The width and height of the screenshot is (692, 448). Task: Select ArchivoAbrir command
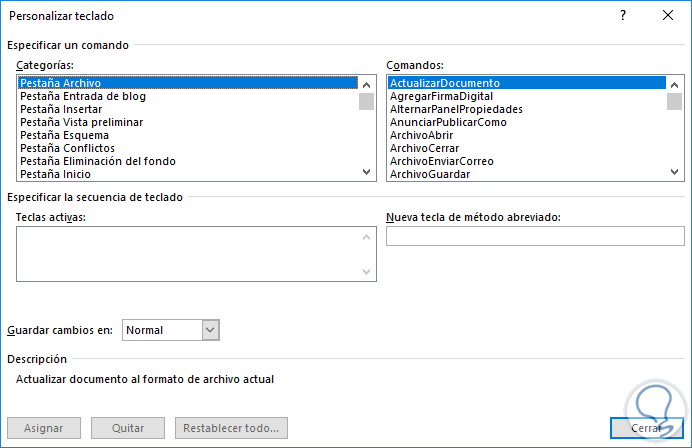click(x=422, y=135)
